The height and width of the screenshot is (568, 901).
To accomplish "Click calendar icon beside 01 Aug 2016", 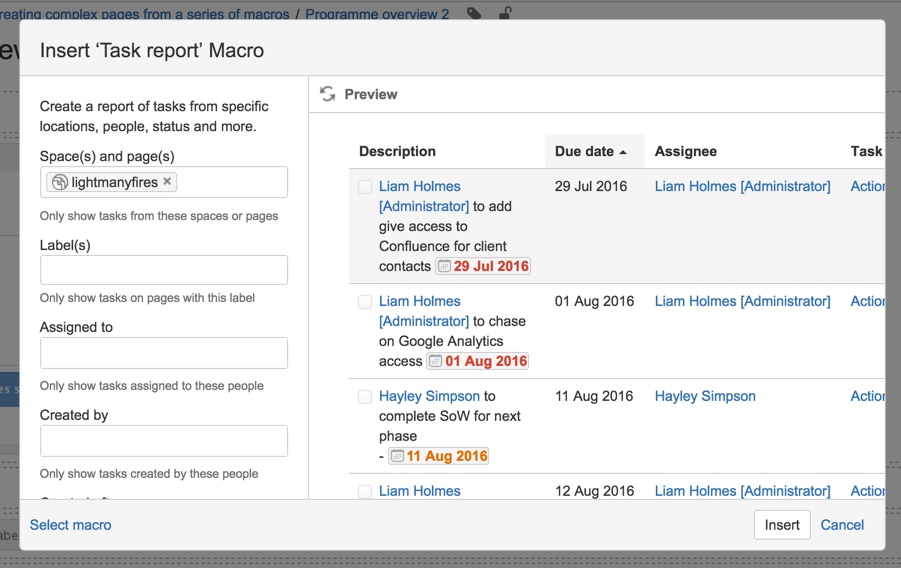I will coord(436,361).
